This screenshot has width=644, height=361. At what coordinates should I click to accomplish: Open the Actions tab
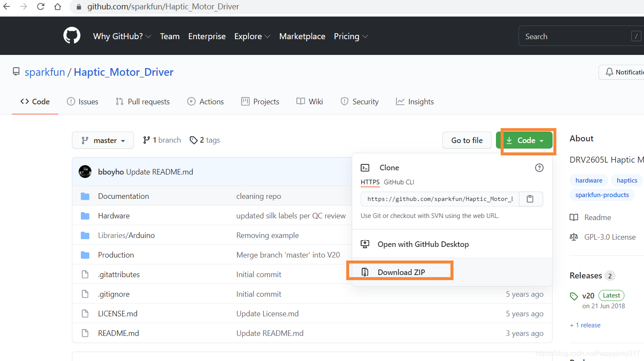(x=205, y=101)
